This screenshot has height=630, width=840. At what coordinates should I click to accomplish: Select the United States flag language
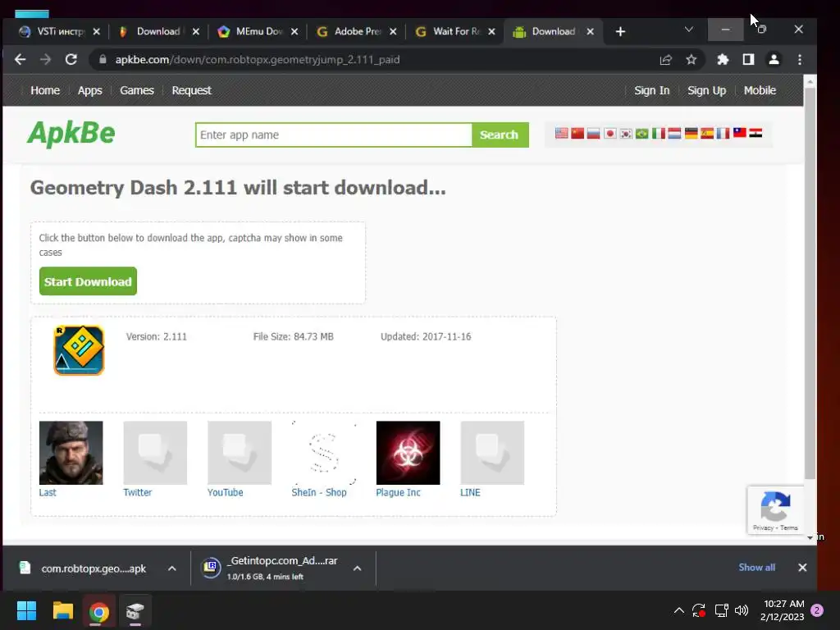click(x=561, y=134)
